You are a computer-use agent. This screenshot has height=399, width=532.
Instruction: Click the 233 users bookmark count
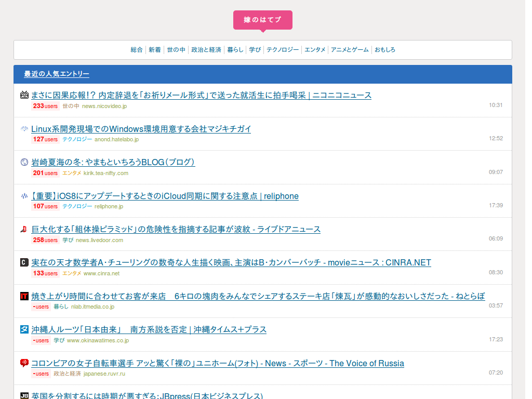click(x=45, y=106)
